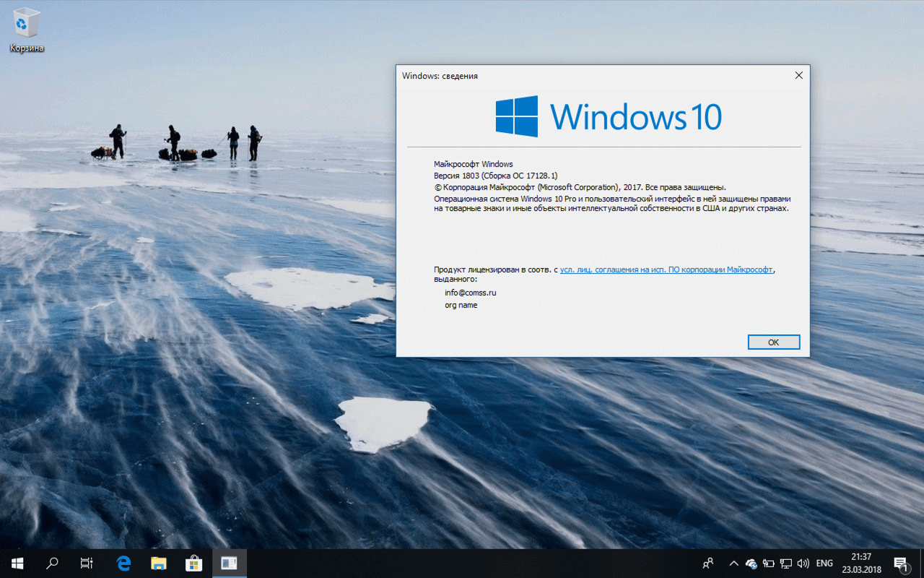This screenshot has height=578, width=924.
Task: Open File Explorer from the taskbar
Action: click(x=159, y=564)
